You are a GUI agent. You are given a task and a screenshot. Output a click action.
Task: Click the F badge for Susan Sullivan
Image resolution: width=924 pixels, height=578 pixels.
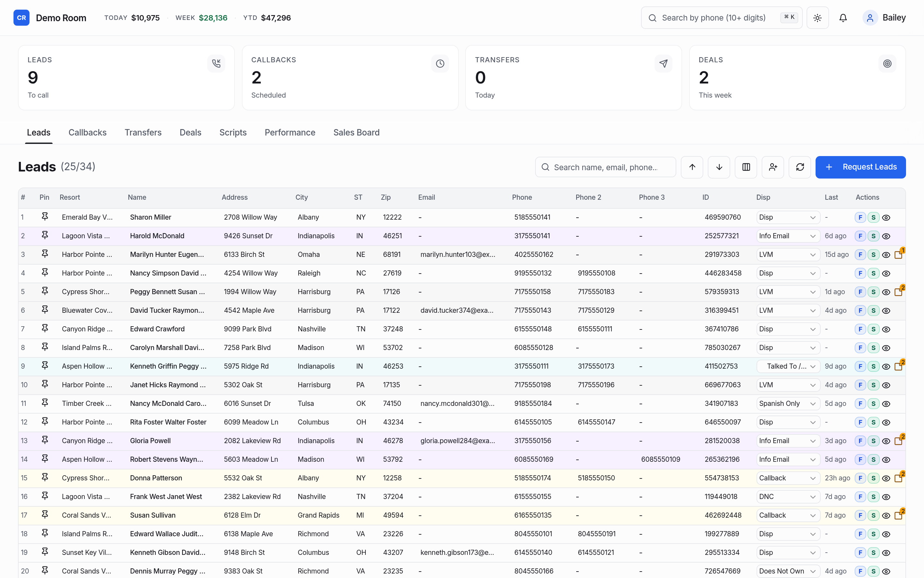pyautogui.click(x=860, y=515)
